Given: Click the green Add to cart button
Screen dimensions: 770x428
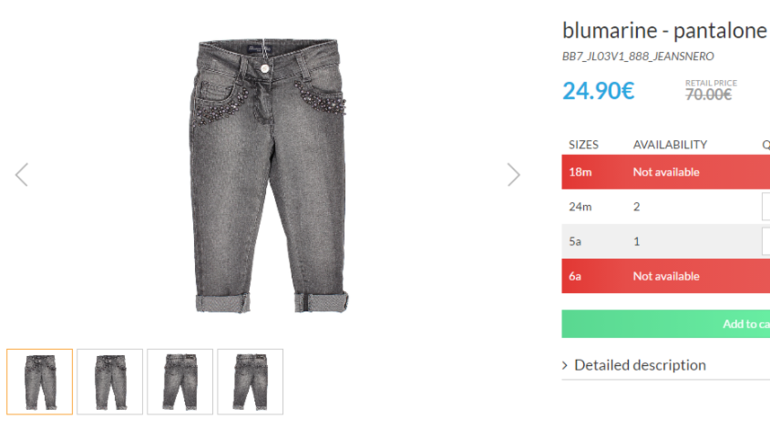Looking at the screenshot, I should point(666,324).
